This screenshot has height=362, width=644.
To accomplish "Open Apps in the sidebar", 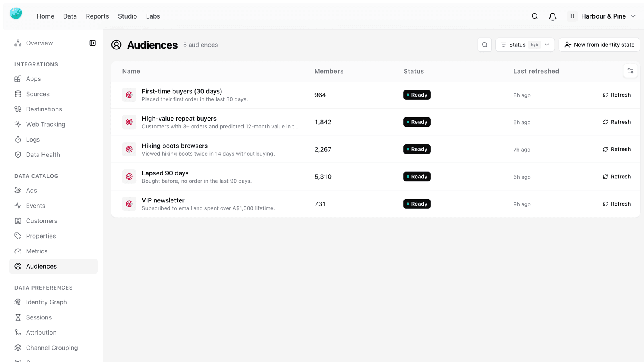I will [x=53, y=79].
